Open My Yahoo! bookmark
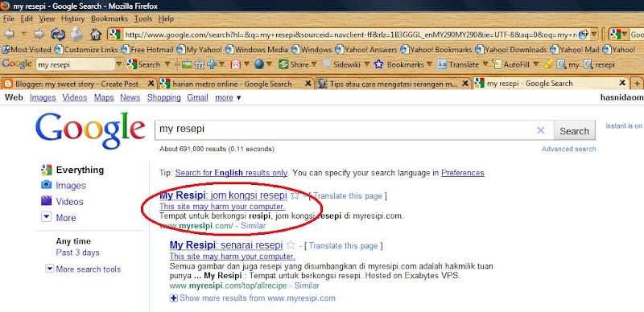 click(199, 50)
